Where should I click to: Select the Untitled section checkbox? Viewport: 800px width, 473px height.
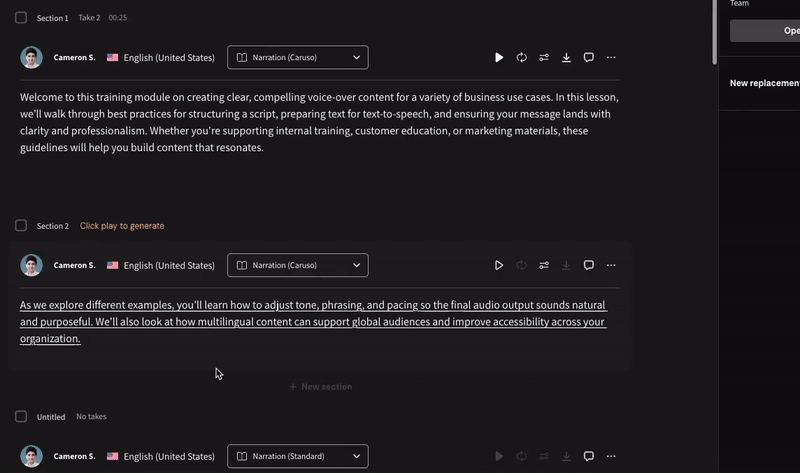pos(21,417)
